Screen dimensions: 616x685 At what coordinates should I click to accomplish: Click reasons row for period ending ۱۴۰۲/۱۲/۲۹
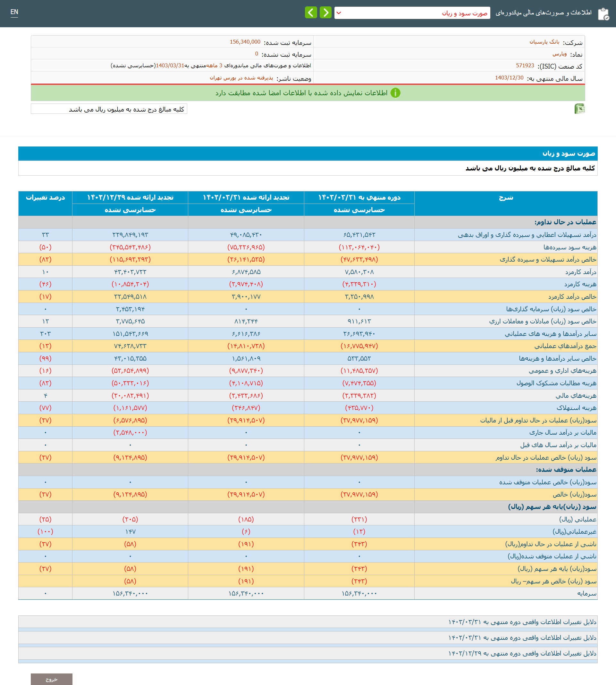pyautogui.click(x=308, y=653)
